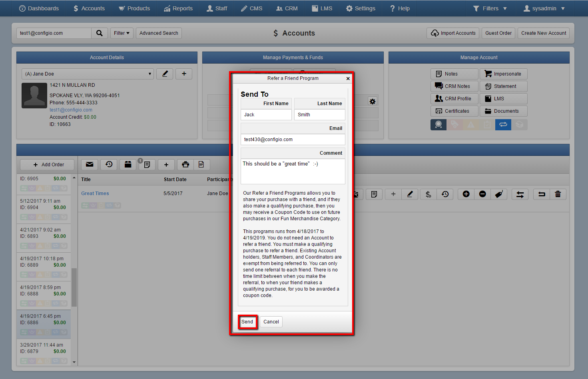The width and height of the screenshot is (588, 379).
Task: Click the plus icon next to account selector
Action: tap(184, 74)
